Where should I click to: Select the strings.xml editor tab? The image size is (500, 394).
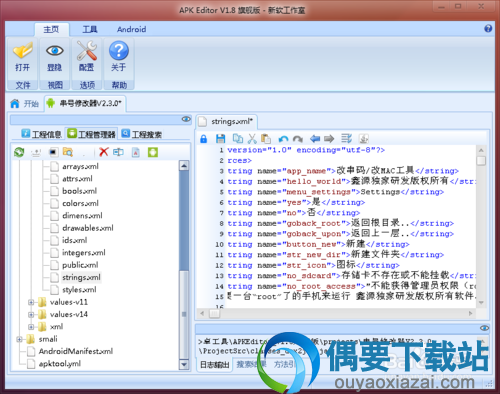point(227,122)
